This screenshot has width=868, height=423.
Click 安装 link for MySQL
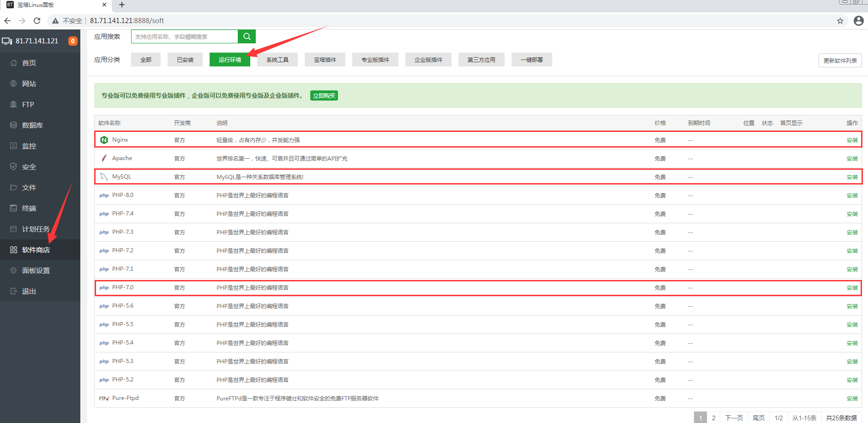pos(852,177)
